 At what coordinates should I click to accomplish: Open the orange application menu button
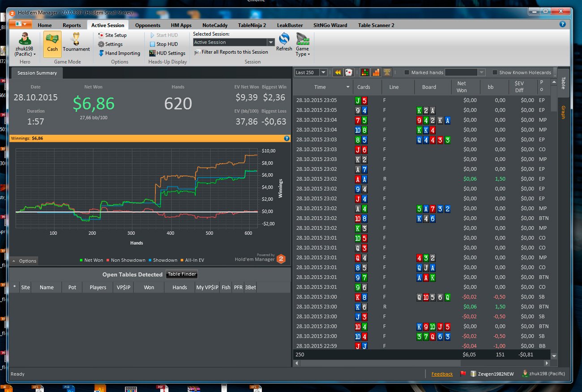pyautogui.click(x=21, y=24)
